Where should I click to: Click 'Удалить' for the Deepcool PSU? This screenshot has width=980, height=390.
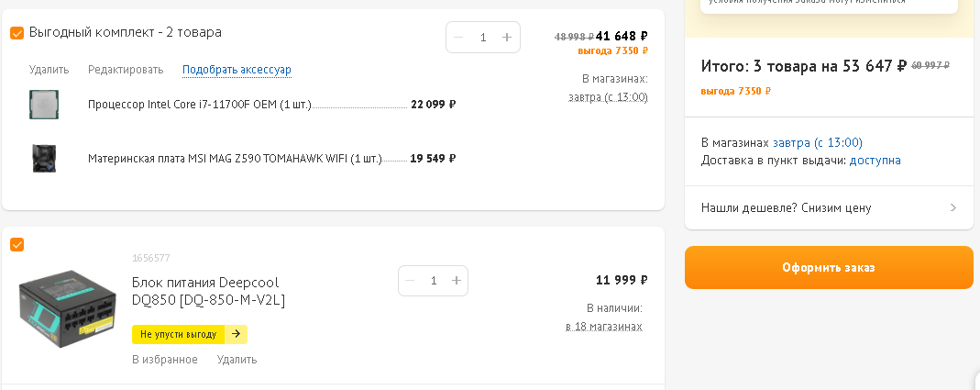pos(237,360)
